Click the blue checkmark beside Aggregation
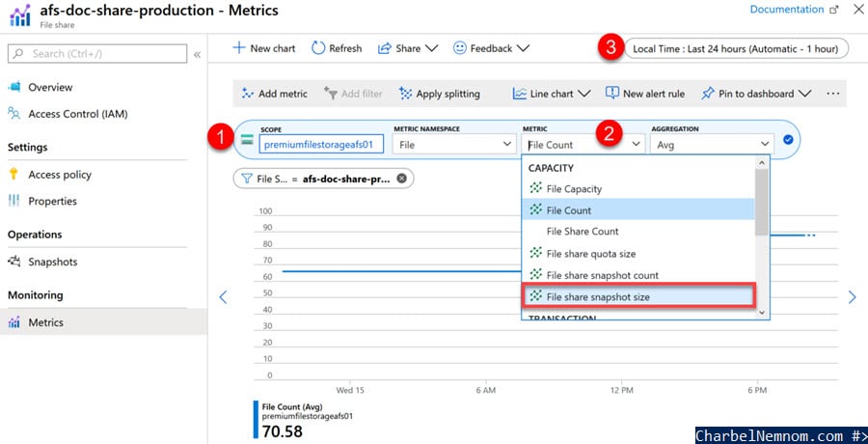This screenshot has height=444, width=868. pyautogui.click(x=788, y=140)
